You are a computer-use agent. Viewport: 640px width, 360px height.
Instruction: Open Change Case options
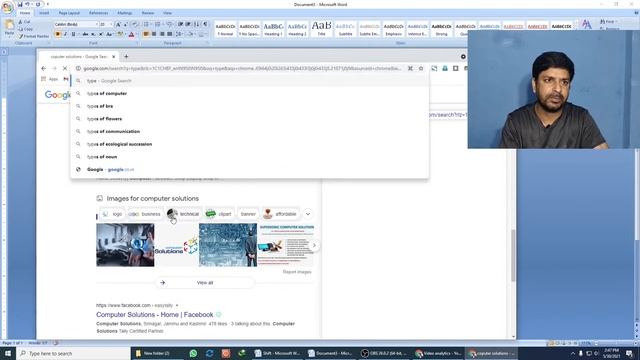point(109,34)
